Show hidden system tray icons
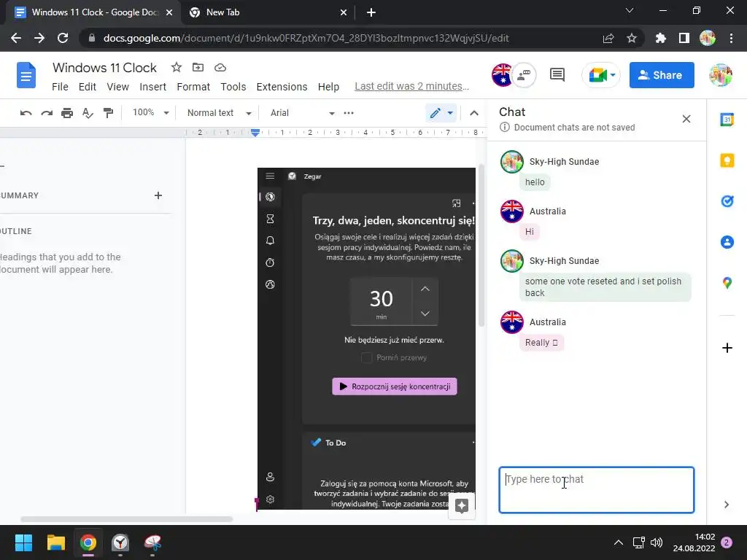The width and height of the screenshot is (747, 560). click(x=619, y=542)
